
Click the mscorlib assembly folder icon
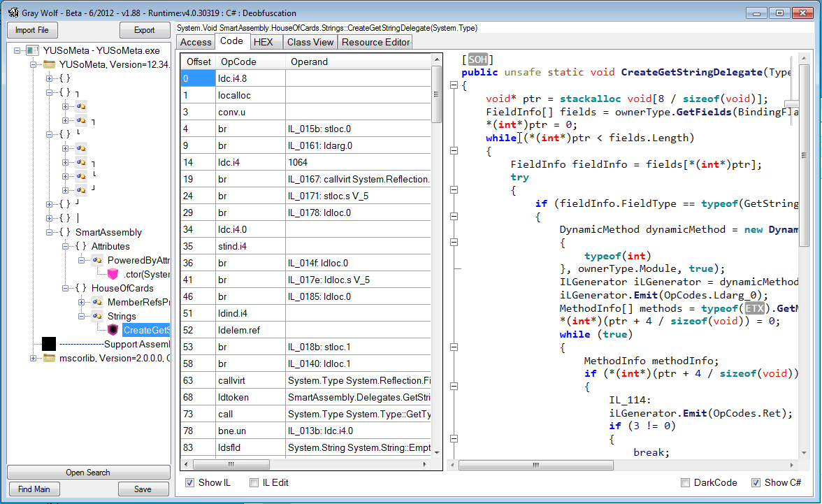[49, 358]
